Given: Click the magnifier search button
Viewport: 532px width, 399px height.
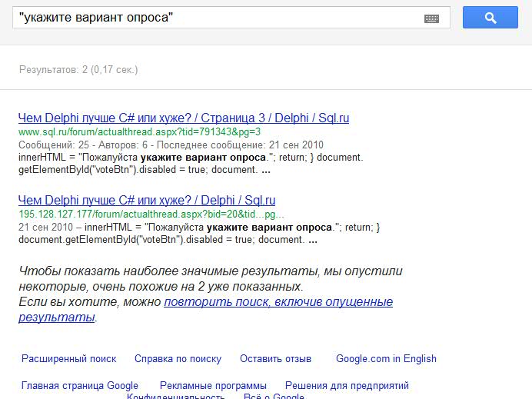Looking at the screenshot, I should pos(490,18).
